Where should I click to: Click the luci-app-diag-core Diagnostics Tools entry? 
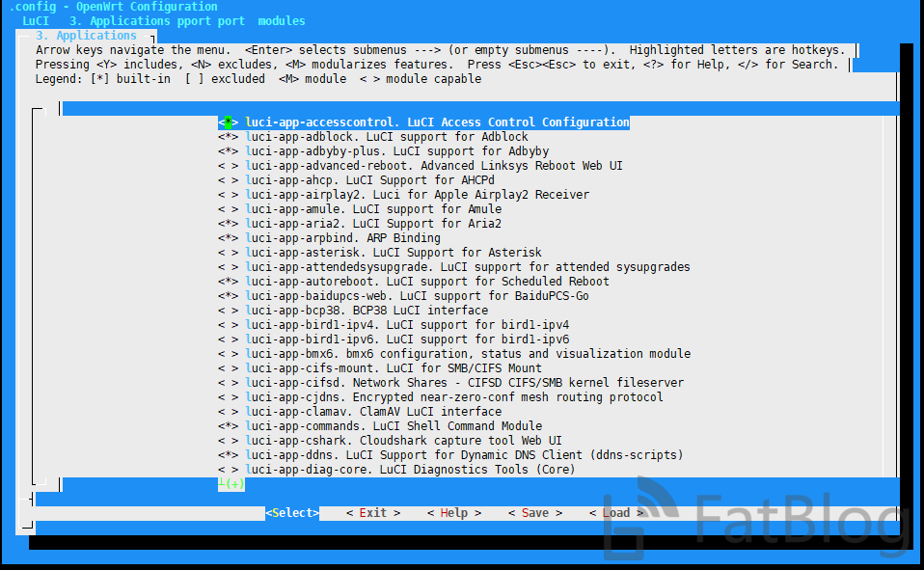pos(410,469)
